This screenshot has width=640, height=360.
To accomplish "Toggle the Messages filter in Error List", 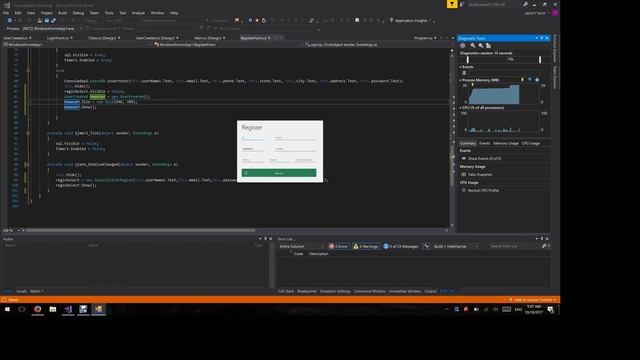I will click(x=401, y=246).
